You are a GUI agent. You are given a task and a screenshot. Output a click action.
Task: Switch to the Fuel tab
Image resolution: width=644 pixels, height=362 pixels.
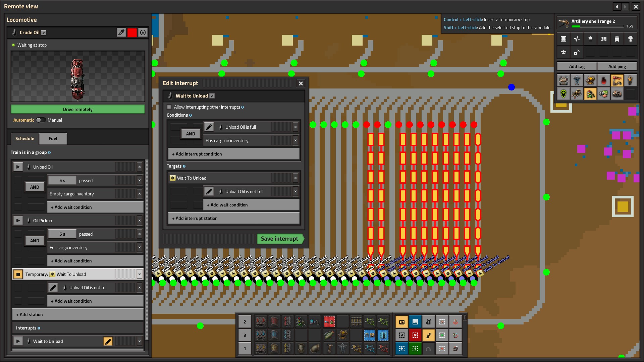[x=53, y=138]
